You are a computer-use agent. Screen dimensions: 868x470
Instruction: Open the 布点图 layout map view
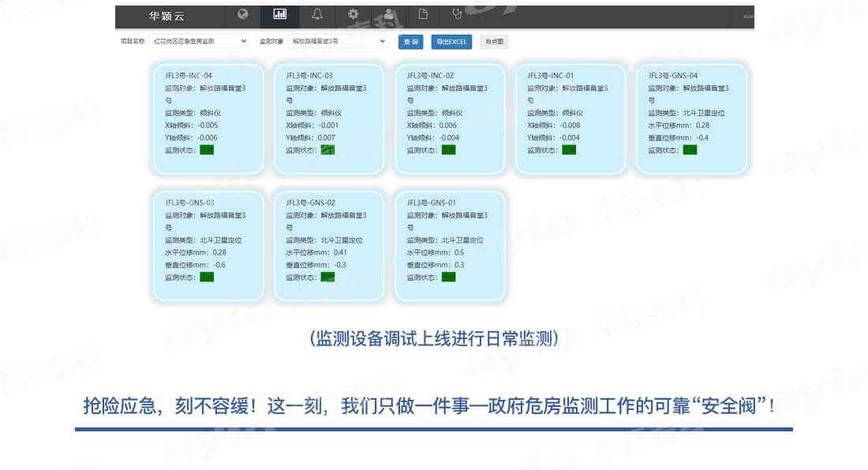coord(495,41)
